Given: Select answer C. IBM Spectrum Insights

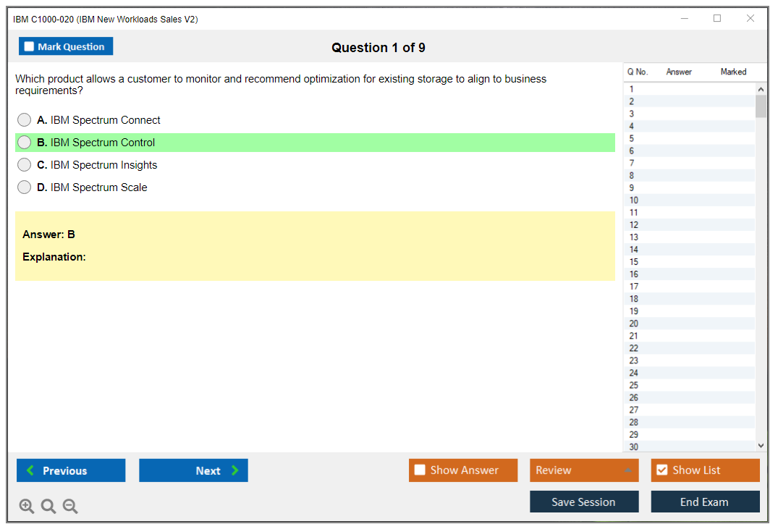Looking at the screenshot, I should pyautogui.click(x=25, y=165).
